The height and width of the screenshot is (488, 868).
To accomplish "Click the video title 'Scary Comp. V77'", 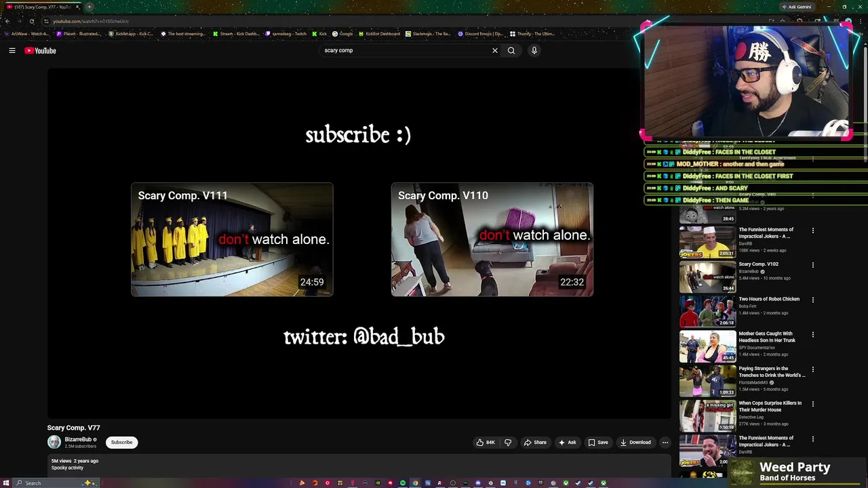I will [73, 428].
